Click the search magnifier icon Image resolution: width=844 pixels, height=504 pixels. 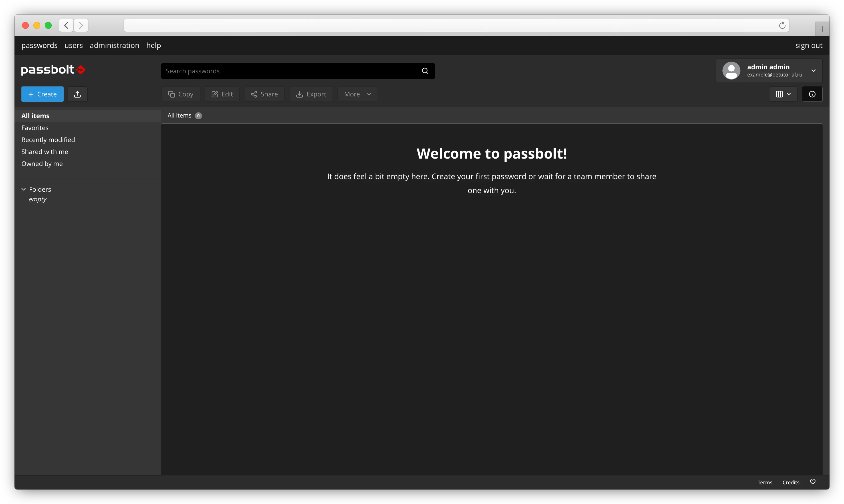point(425,71)
